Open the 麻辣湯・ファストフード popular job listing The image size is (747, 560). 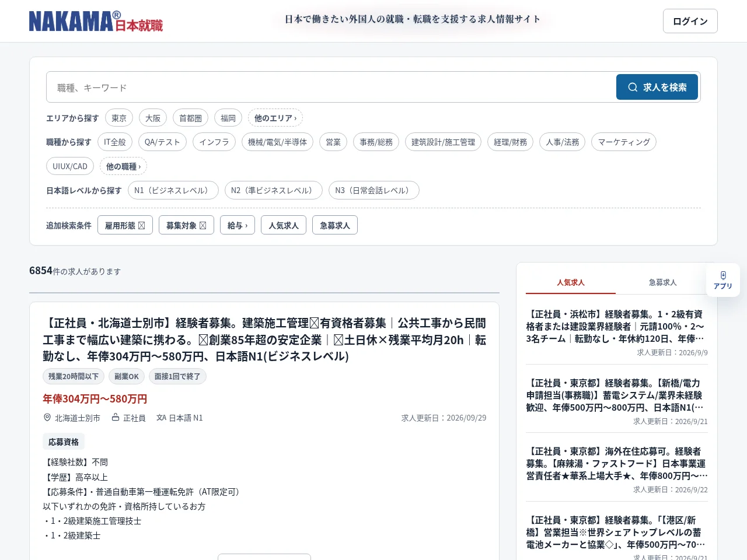(617, 463)
